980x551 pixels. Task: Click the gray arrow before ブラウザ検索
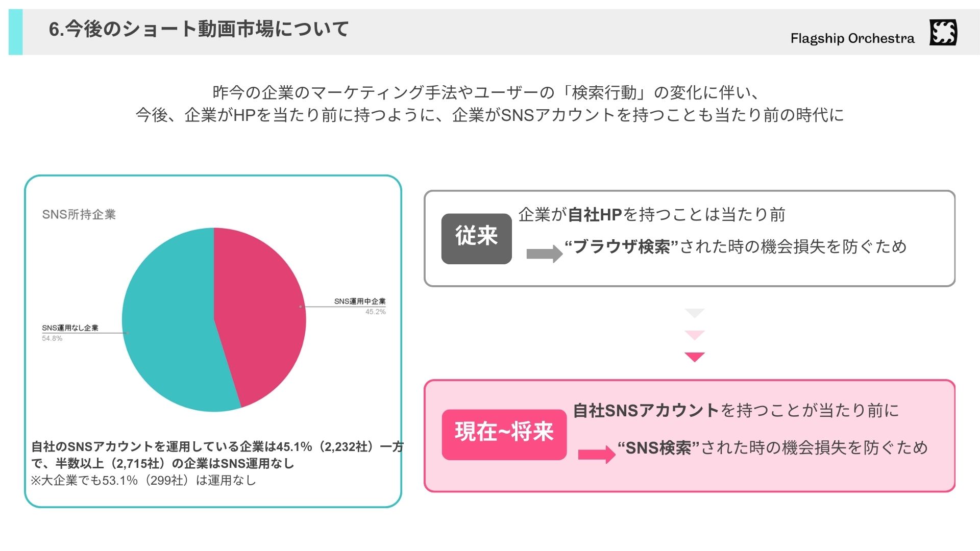544,254
